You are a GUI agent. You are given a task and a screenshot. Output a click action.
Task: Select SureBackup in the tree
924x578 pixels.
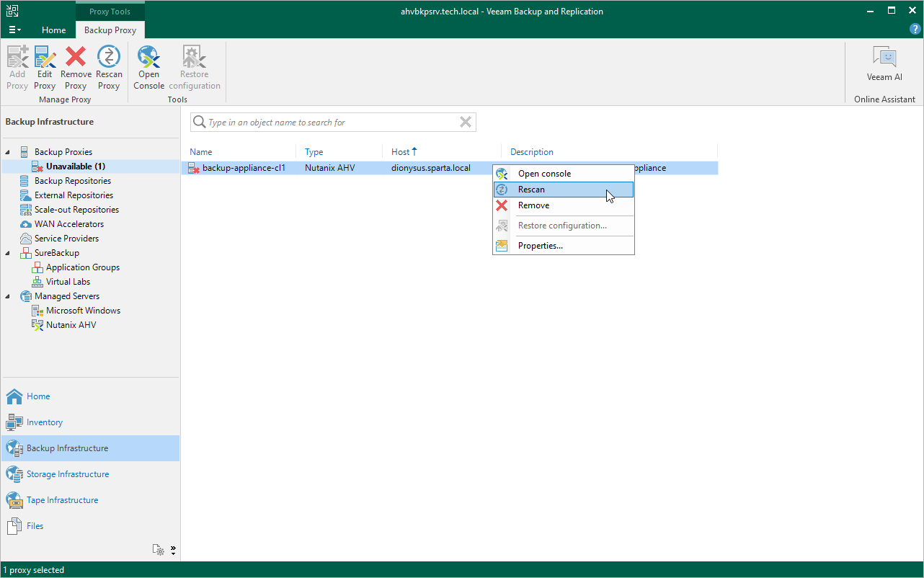point(57,253)
